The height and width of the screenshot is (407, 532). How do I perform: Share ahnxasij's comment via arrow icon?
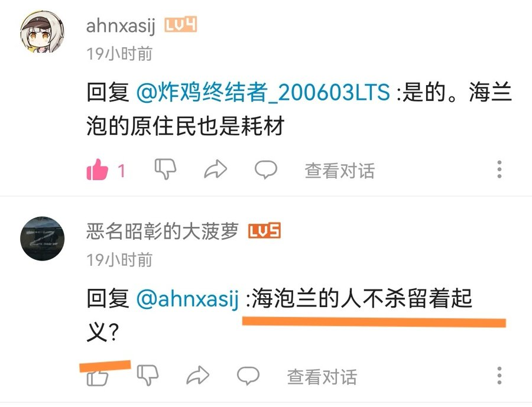click(215, 169)
